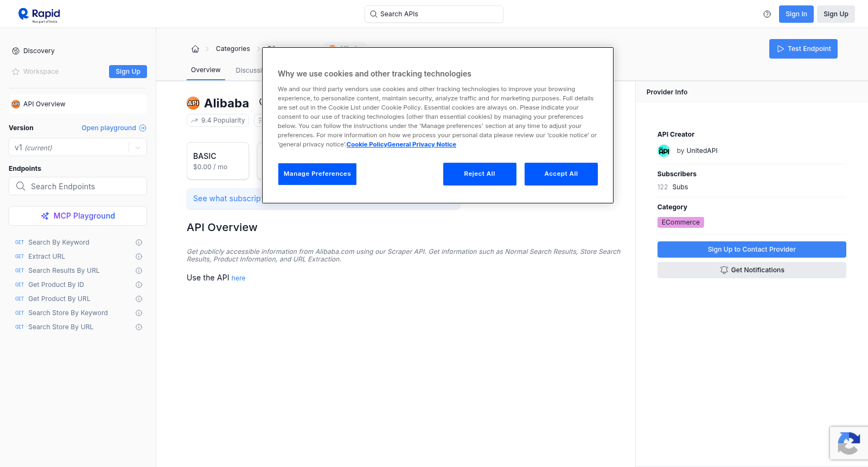Click the by UnitedAPI creator name

(x=697, y=151)
